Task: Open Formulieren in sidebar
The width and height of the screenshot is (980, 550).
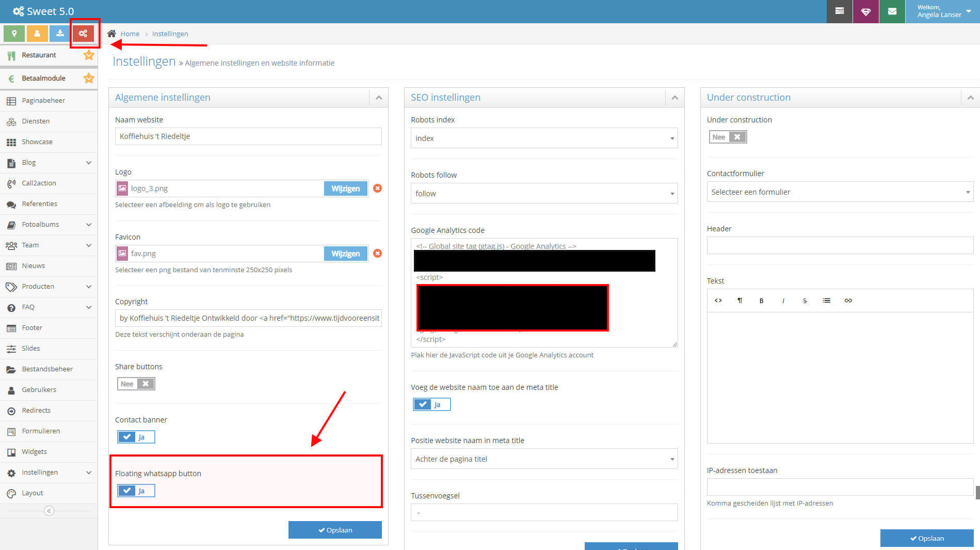Action: pyautogui.click(x=49, y=431)
